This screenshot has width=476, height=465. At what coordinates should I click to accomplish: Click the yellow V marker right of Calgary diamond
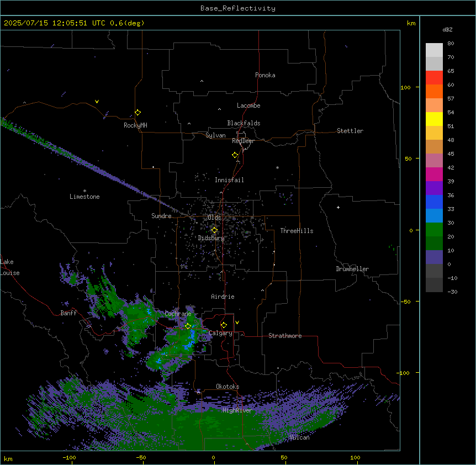[x=237, y=323]
